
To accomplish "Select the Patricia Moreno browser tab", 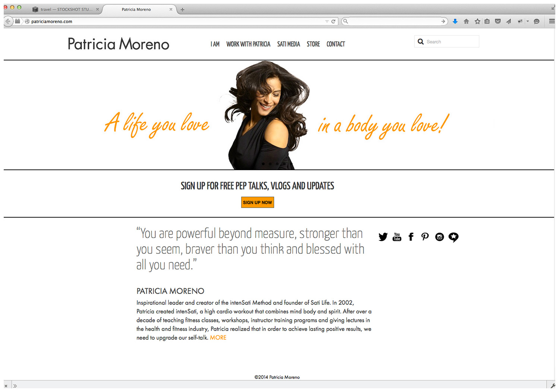I will point(140,9).
